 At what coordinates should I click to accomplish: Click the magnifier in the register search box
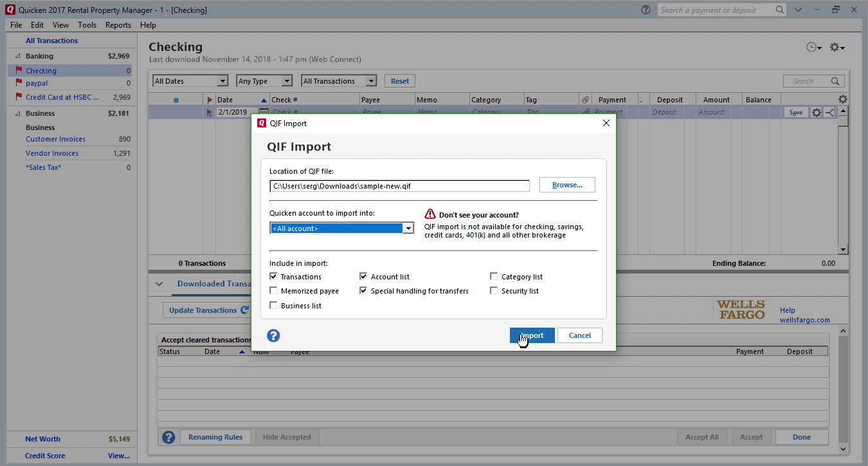pos(836,81)
